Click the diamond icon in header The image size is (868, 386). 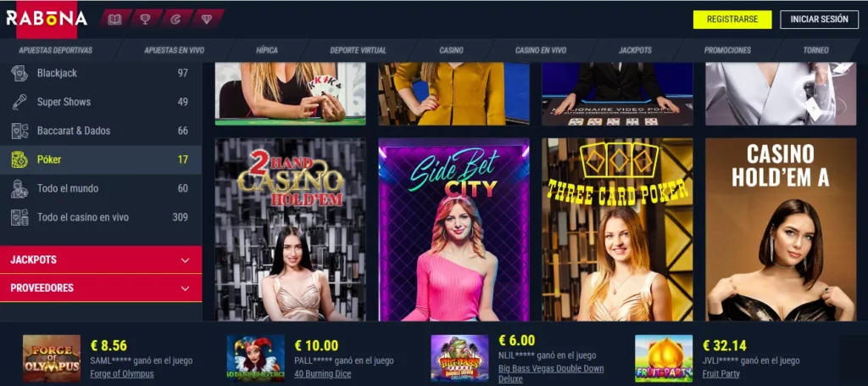point(207,19)
